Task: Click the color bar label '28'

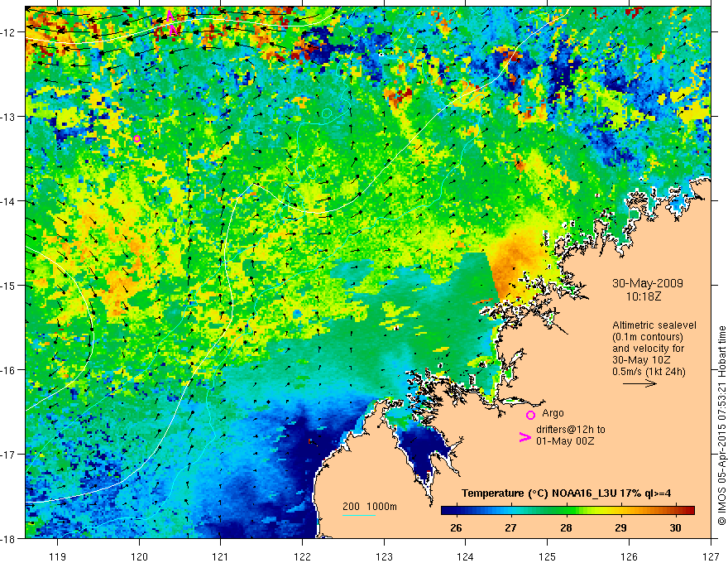Action: 566,527
